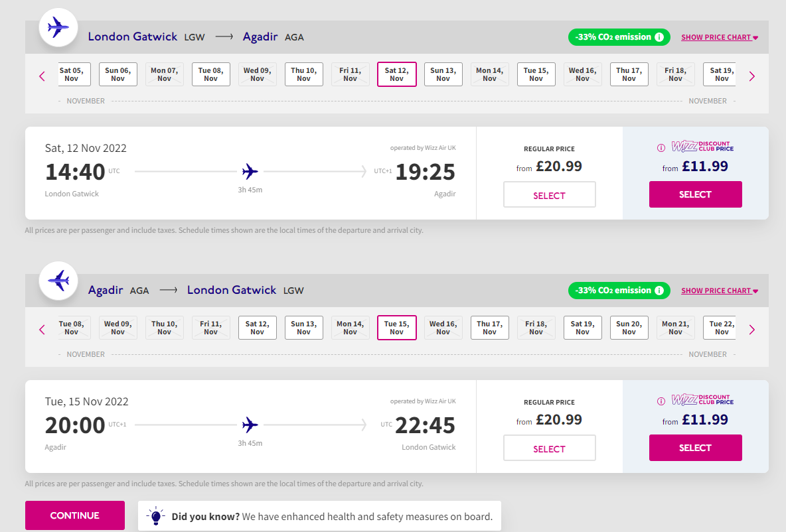Expand the return Show Price Chart
Viewport: 786px width, 532px height.
point(720,291)
